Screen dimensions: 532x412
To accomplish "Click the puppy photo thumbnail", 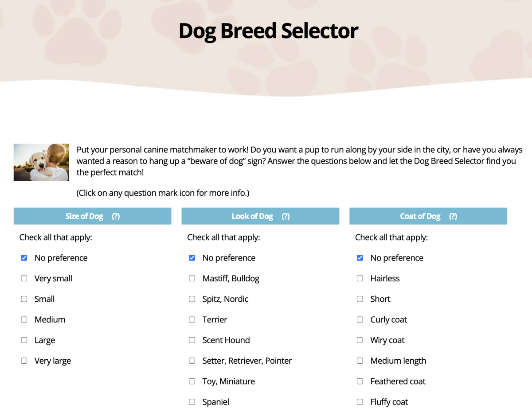I will coord(41,162).
